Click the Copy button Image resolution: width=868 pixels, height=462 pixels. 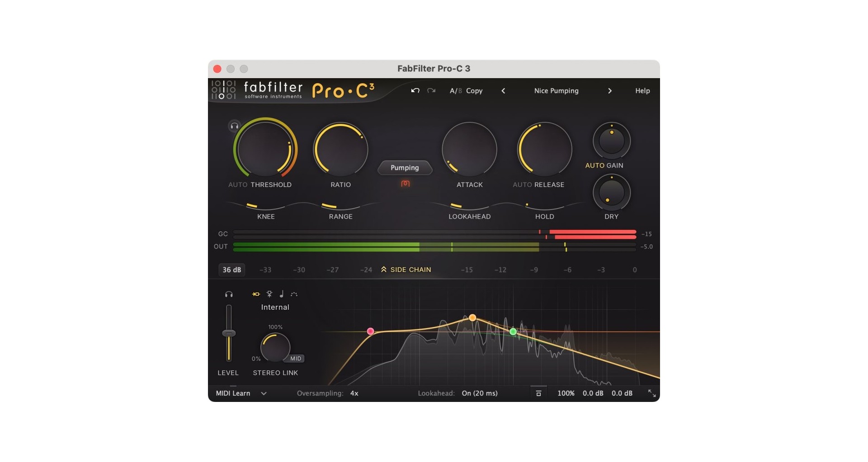pyautogui.click(x=474, y=91)
